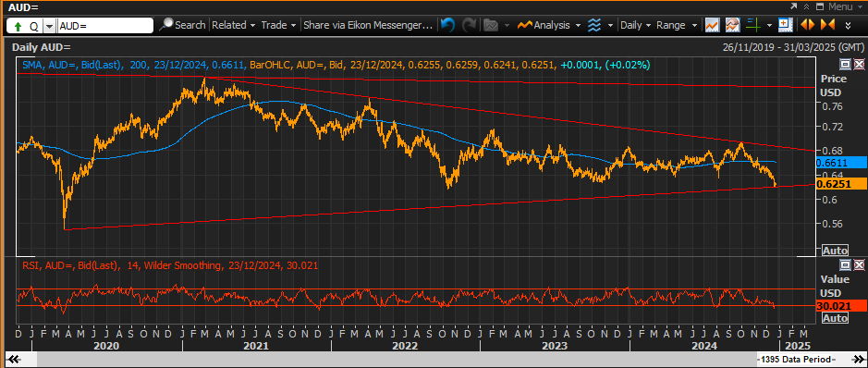Click the AUD= window title text

coord(23,7)
